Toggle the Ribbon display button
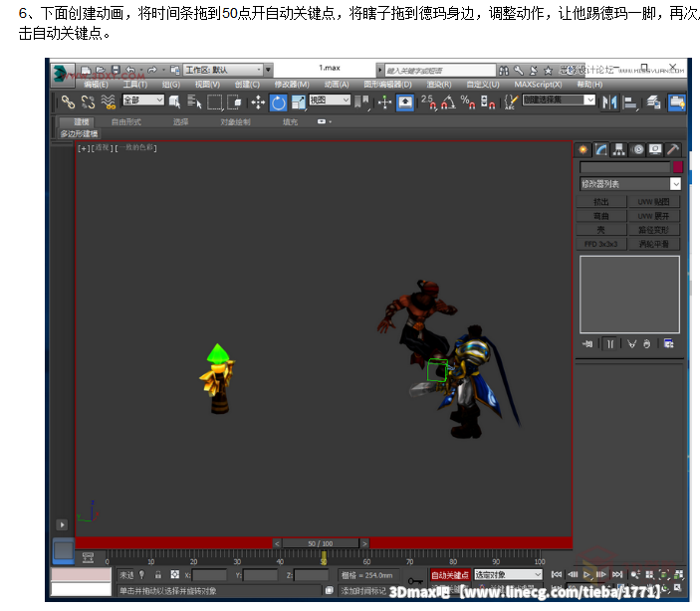This screenshot has width=700, height=611. [677, 102]
